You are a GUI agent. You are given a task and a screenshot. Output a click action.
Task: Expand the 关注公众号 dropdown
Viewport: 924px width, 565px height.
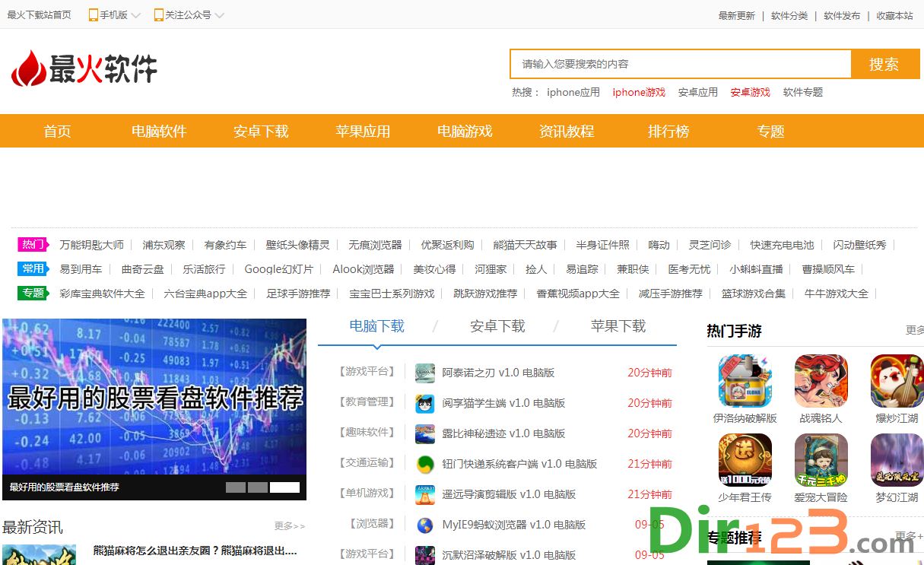[189, 15]
